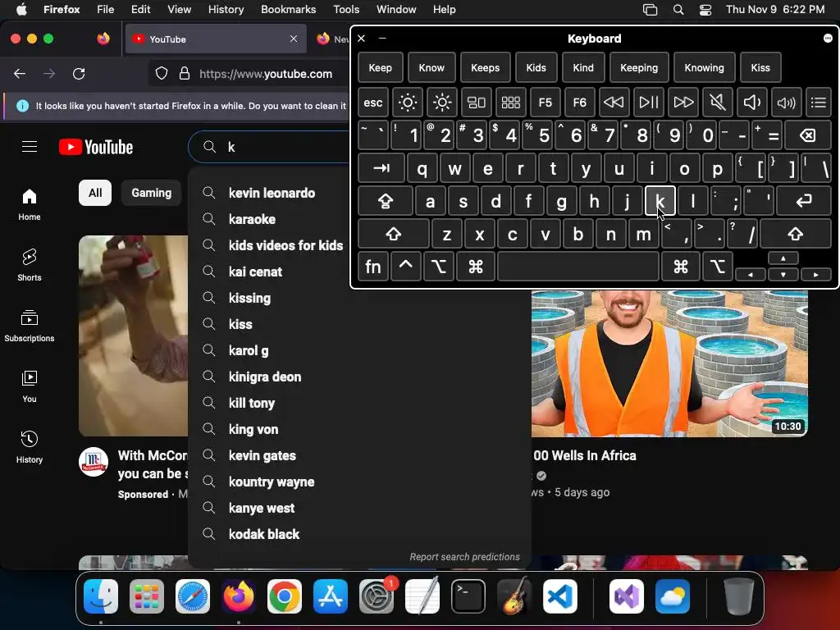This screenshot has height=630, width=840.
Task: Click the site lock icon
Action: click(x=185, y=74)
